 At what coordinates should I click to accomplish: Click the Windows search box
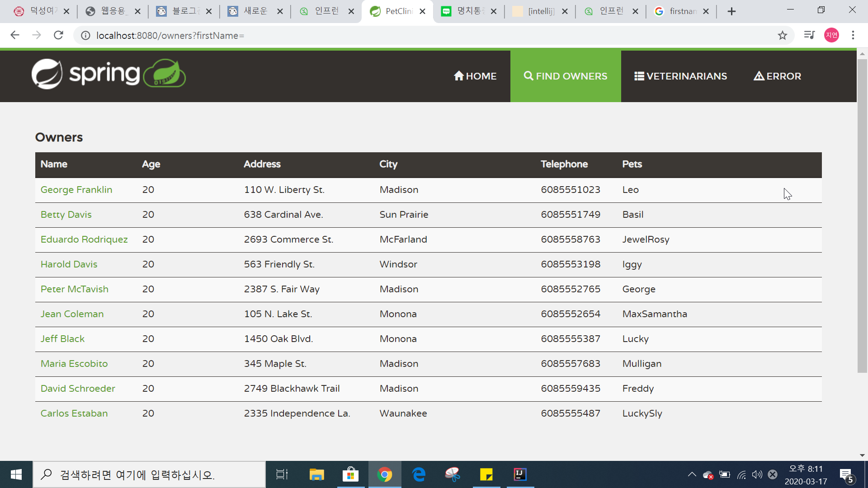click(149, 474)
